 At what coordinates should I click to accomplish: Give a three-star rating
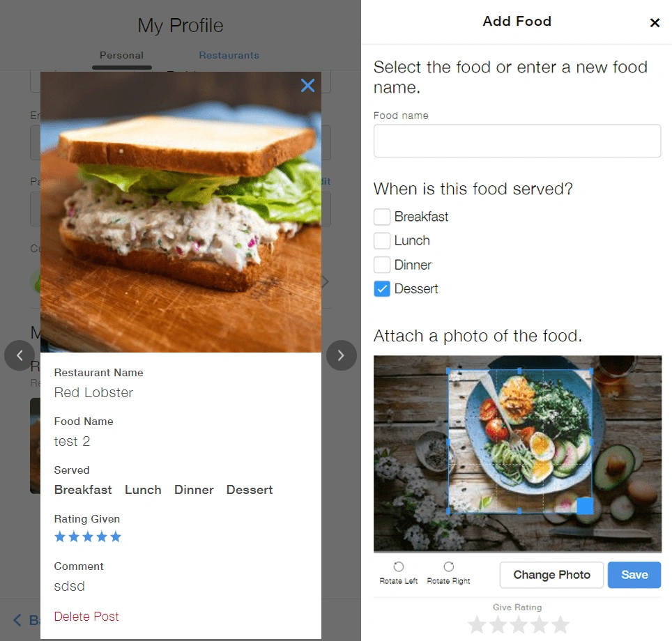click(519, 625)
